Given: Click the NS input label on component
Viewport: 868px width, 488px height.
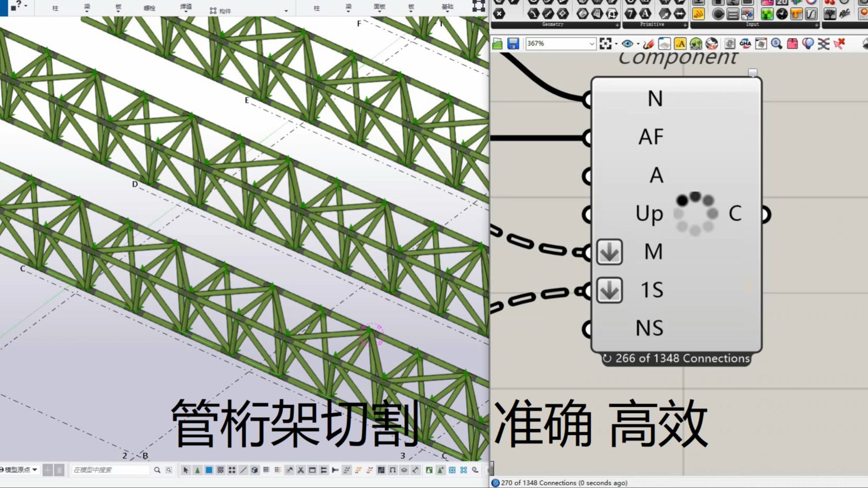Looking at the screenshot, I should pos(650,328).
